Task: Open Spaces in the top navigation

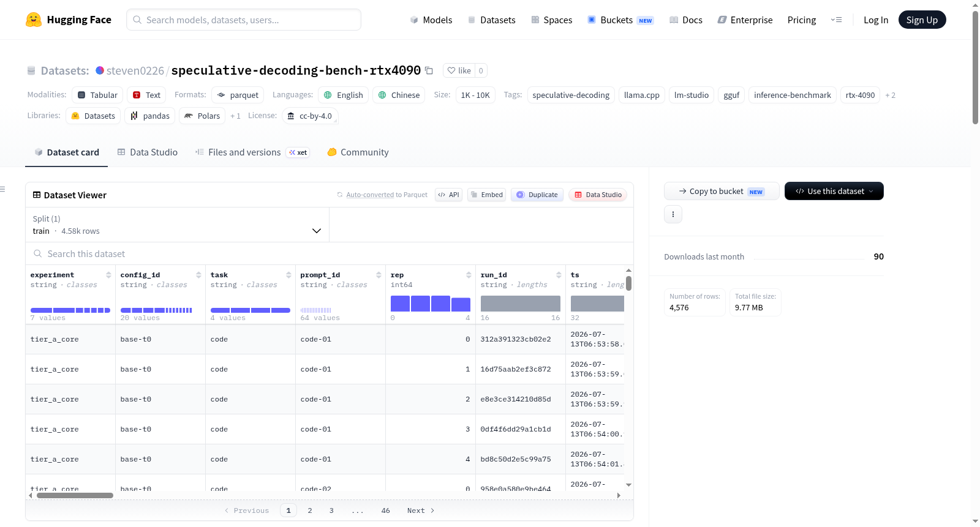Action: tap(551, 20)
